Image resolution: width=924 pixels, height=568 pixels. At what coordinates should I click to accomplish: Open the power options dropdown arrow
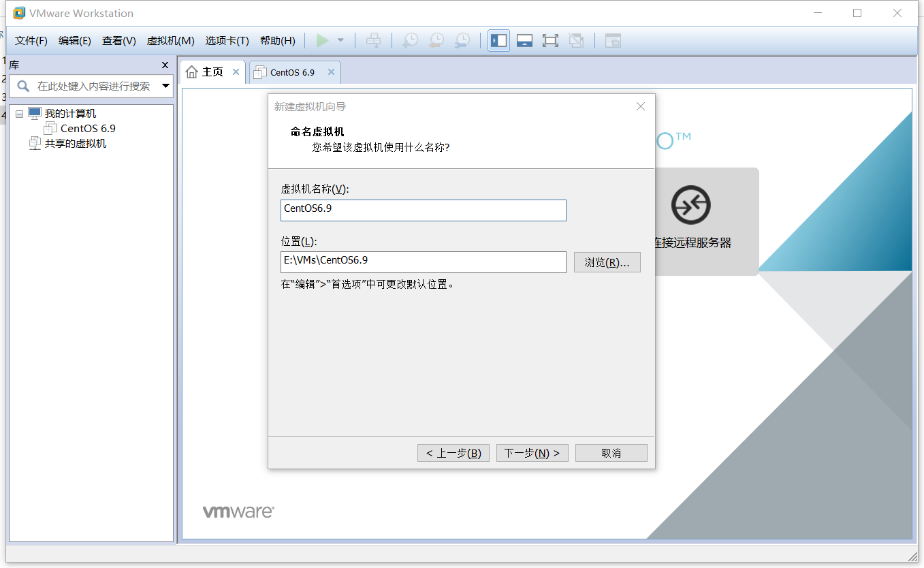(x=340, y=41)
